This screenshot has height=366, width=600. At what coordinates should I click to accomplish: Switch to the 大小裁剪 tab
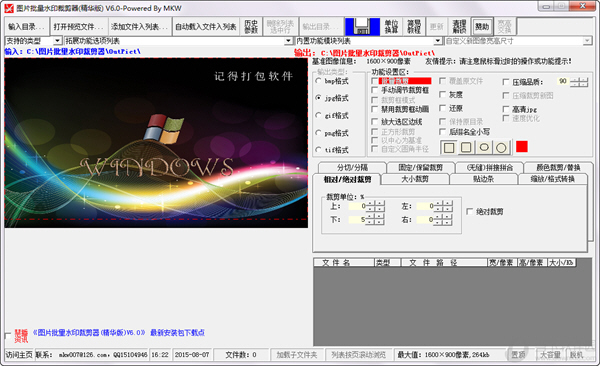point(415,179)
